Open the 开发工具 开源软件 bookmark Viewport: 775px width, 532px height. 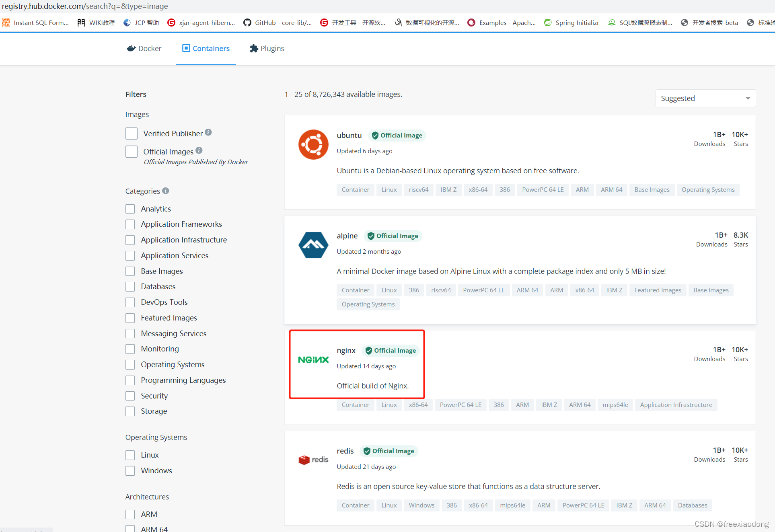353,23
